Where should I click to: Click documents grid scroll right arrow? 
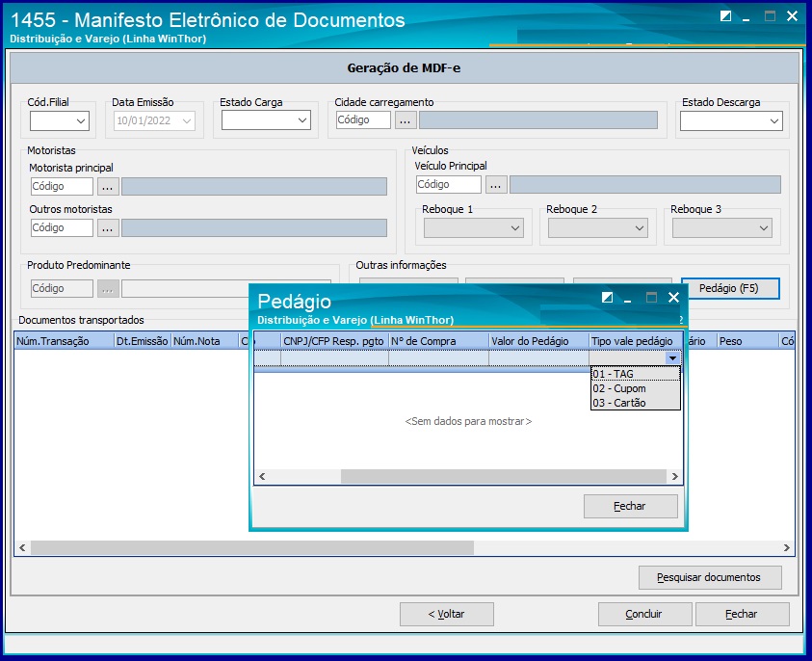coord(787,547)
